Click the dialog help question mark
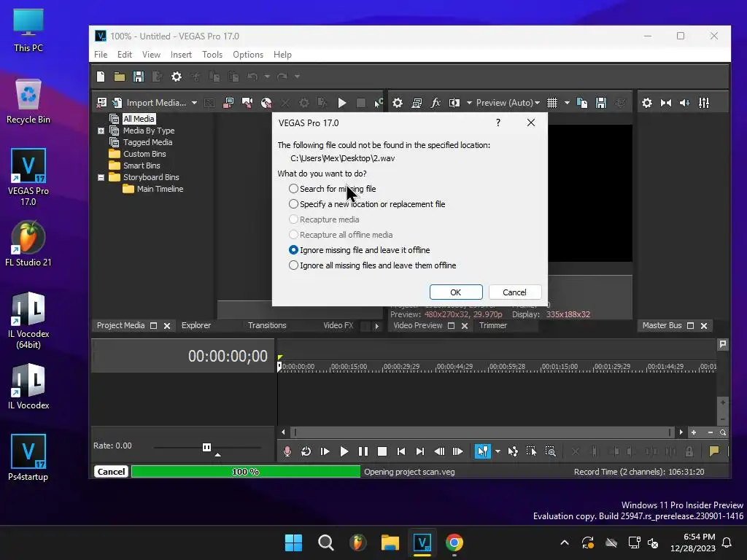747x560 pixels. (498, 122)
